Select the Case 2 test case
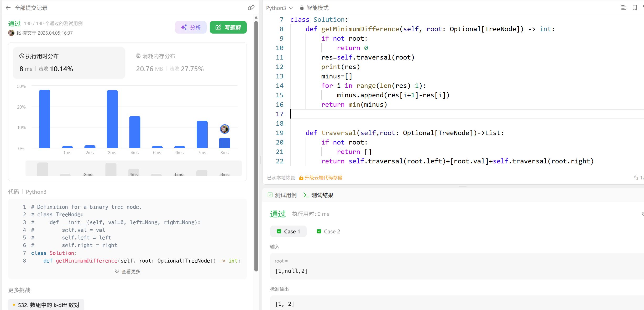 coord(328,231)
